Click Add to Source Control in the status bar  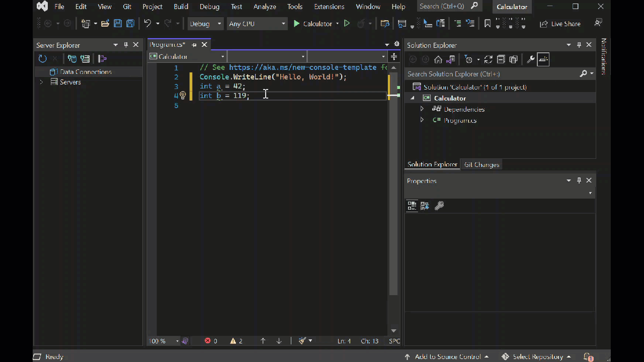tap(448, 356)
